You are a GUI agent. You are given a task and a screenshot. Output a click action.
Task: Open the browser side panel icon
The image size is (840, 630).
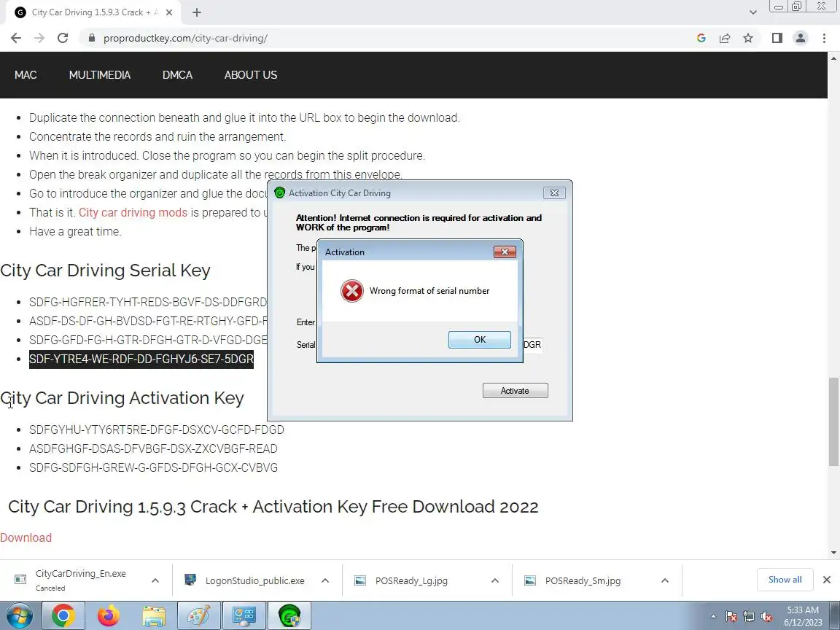click(x=777, y=38)
